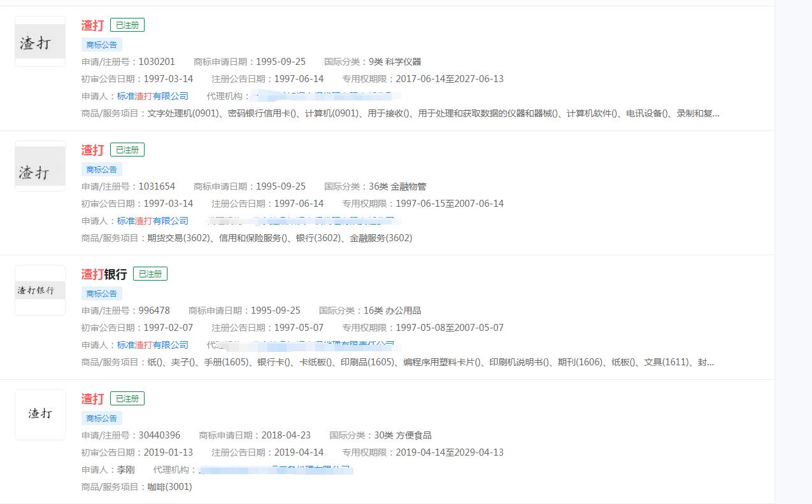
Task: Open 渣打 title of registration 30440396
Action: click(x=92, y=399)
